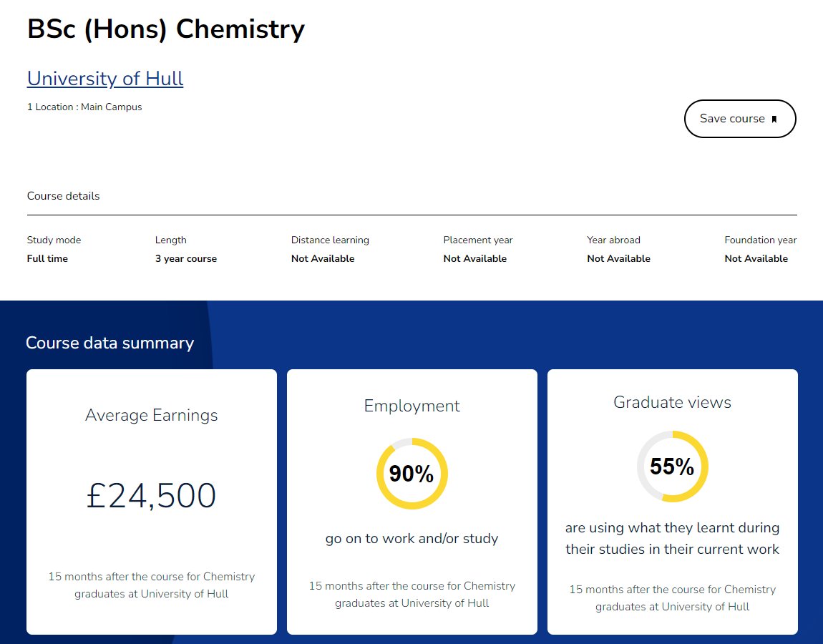This screenshot has height=644, width=823.
Task: Click the bookmark icon in Save course
Action: point(774,119)
